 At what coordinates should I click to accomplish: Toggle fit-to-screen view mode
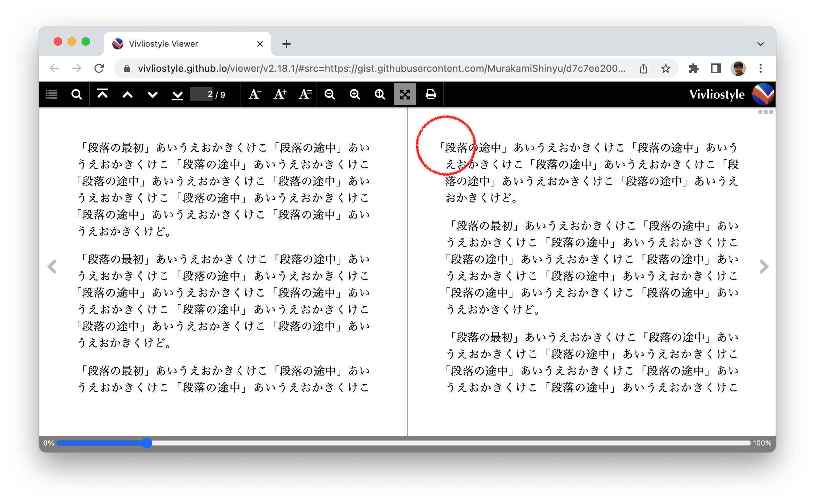[x=405, y=94]
